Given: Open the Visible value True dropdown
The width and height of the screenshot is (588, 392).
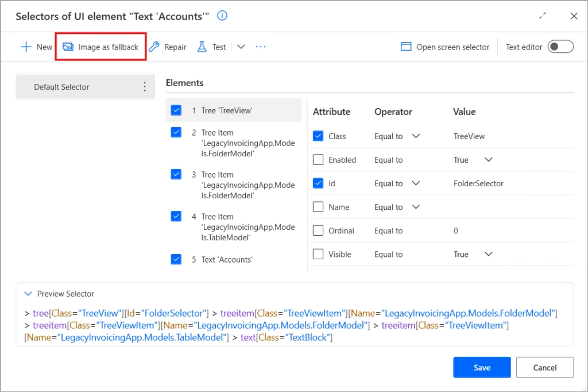Looking at the screenshot, I should tap(489, 254).
